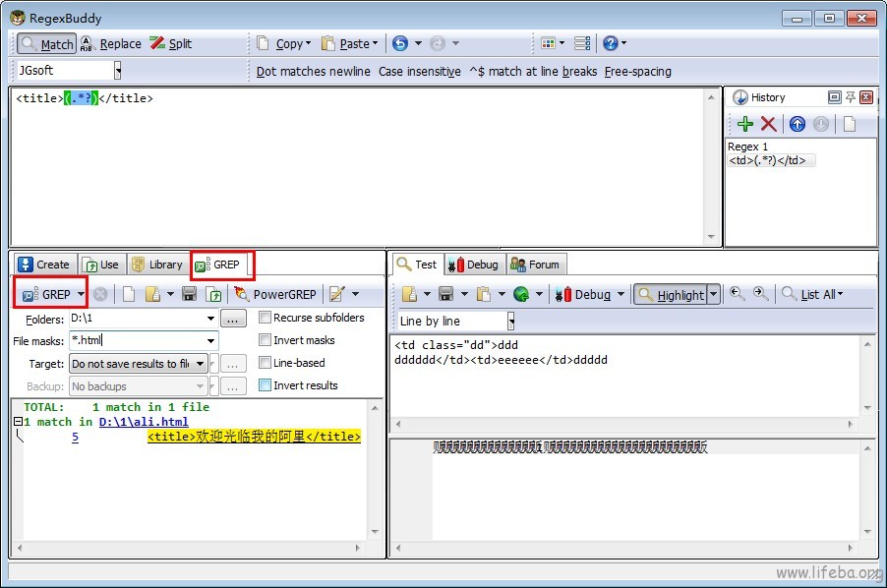The width and height of the screenshot is (887, 588).
Task: Open the List All dropdown
Action: click(x=812, y=294)
